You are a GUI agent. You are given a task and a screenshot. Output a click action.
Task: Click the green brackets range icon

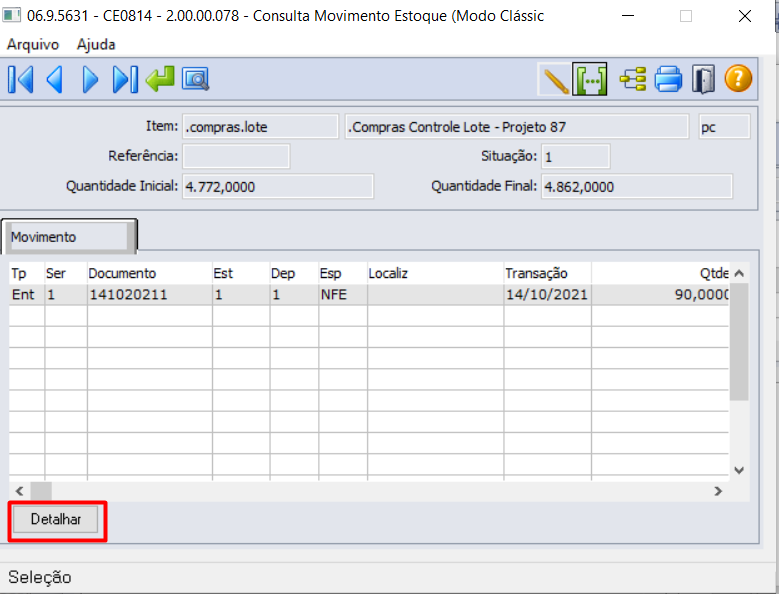[590, 79]
